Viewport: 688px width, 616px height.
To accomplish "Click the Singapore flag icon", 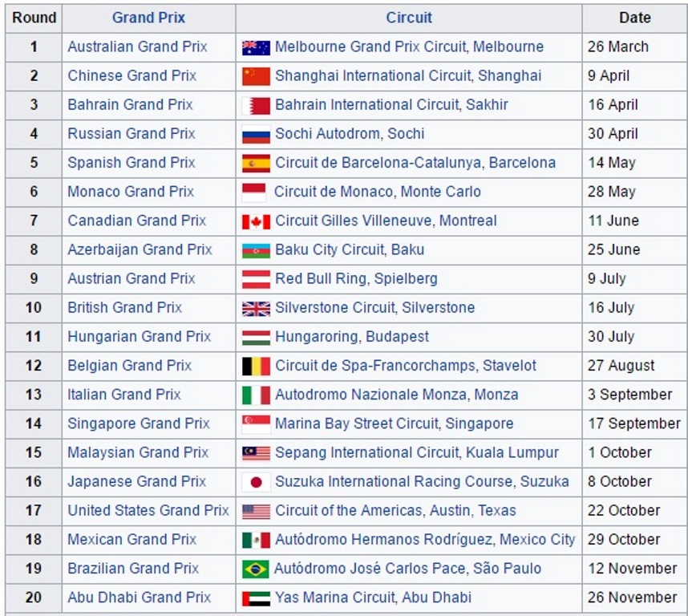I will point(256,424).
